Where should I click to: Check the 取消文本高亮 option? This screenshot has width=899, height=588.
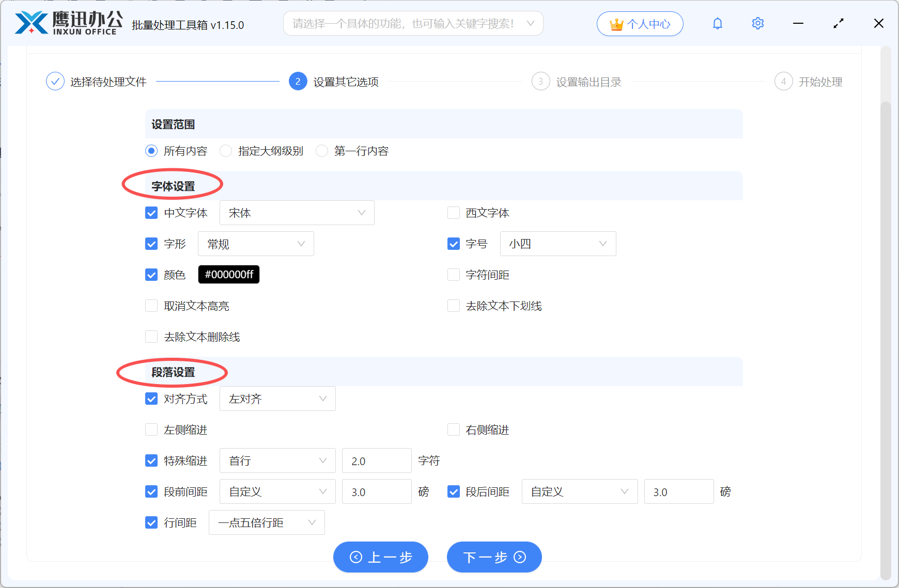[x=151, y=306]
